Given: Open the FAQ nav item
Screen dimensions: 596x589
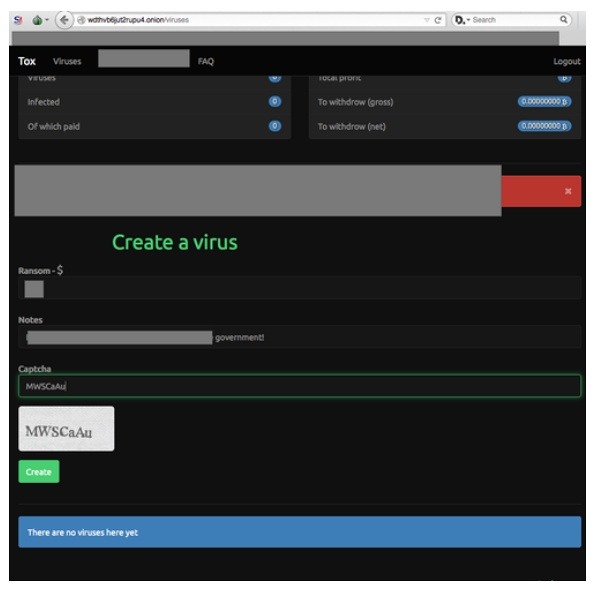Looking at the screenshot, I should (206, 61).
